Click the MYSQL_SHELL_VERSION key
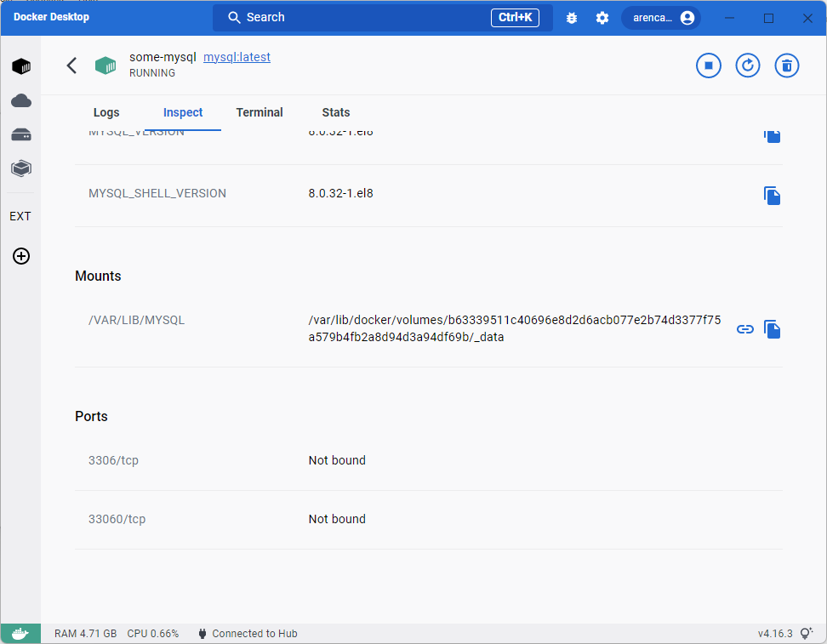This screenshot has height=644, width=827. [157, 194]
